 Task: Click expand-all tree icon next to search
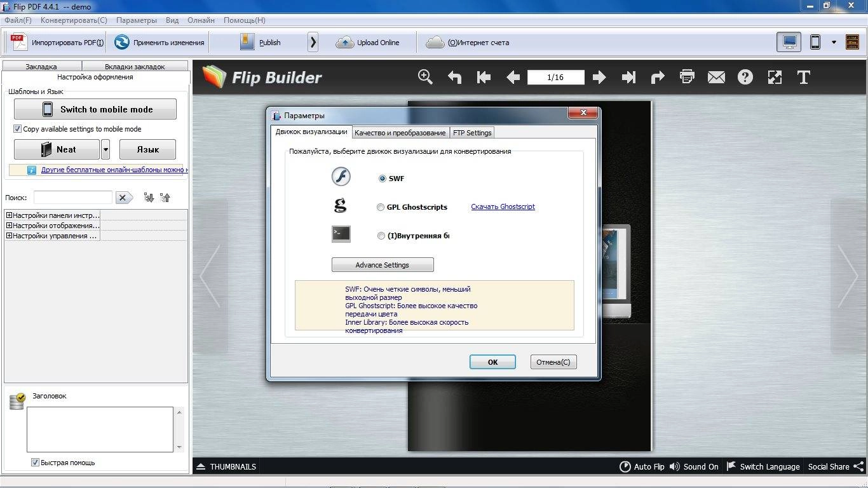coord(149,198)
